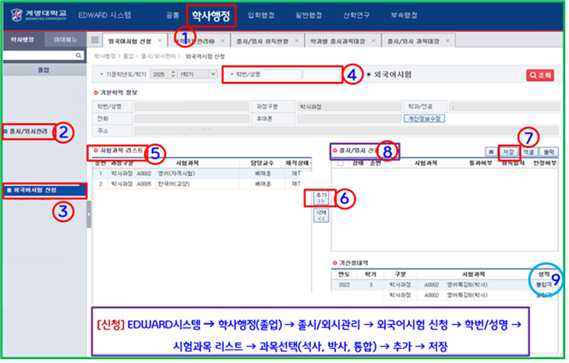Open the 부속행정 top menu

coord(404,15)
